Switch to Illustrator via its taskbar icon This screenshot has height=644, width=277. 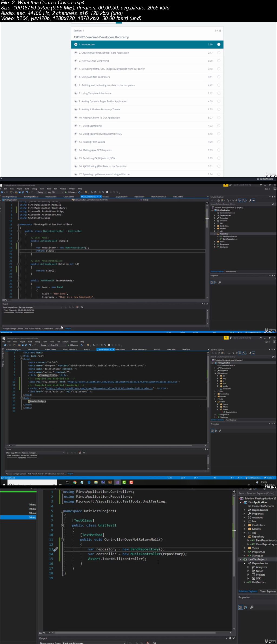[x=110, y=482]
